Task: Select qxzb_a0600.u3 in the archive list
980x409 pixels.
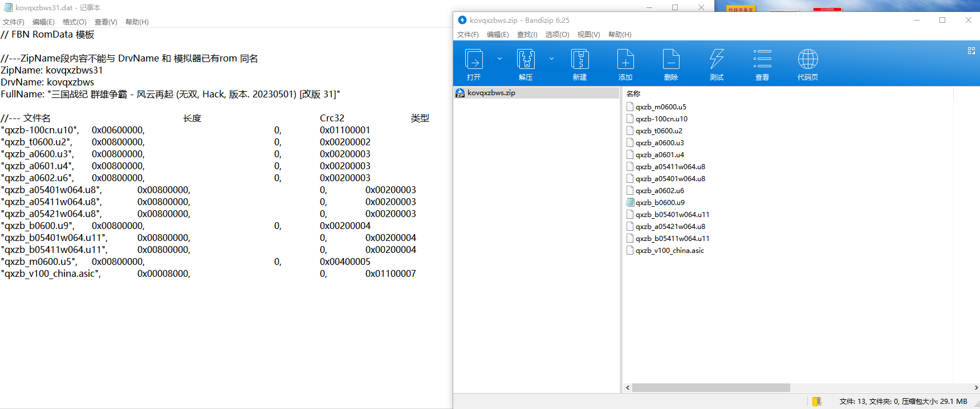Action: coord(660,142)
